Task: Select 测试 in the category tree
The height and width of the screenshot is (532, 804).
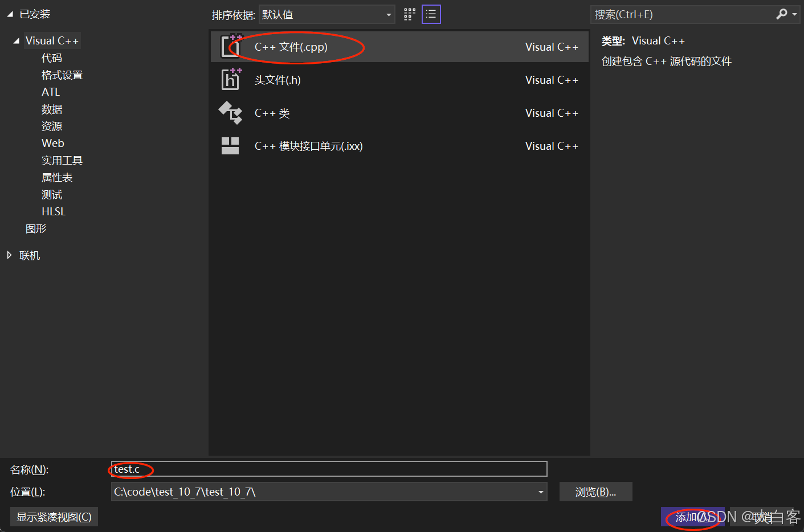Action: tap(52, 195)
